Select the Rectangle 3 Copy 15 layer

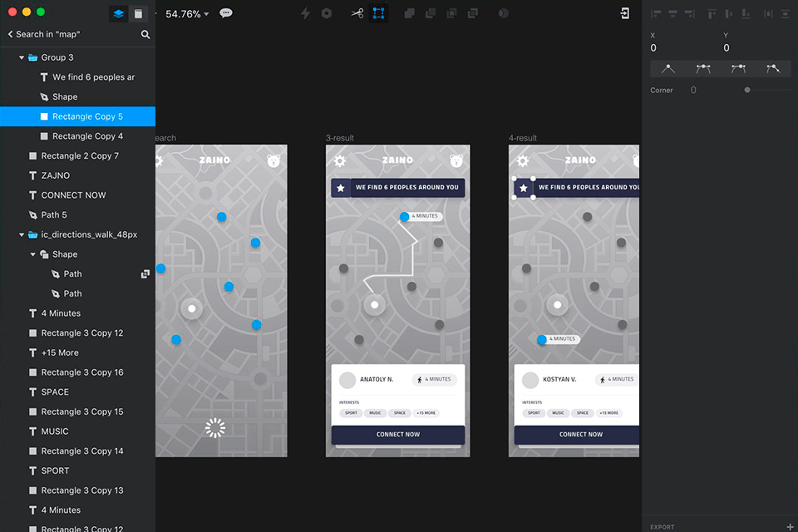(77, 411)
